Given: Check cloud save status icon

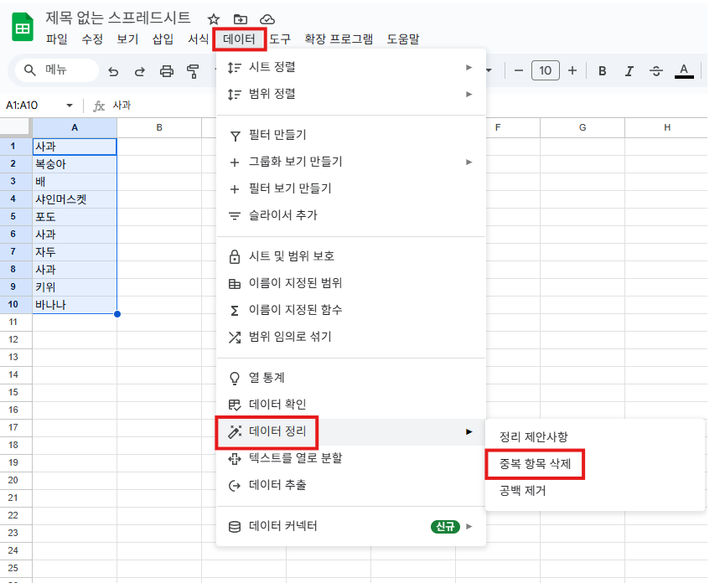Looking at the screenshot, I should (267, 18).
